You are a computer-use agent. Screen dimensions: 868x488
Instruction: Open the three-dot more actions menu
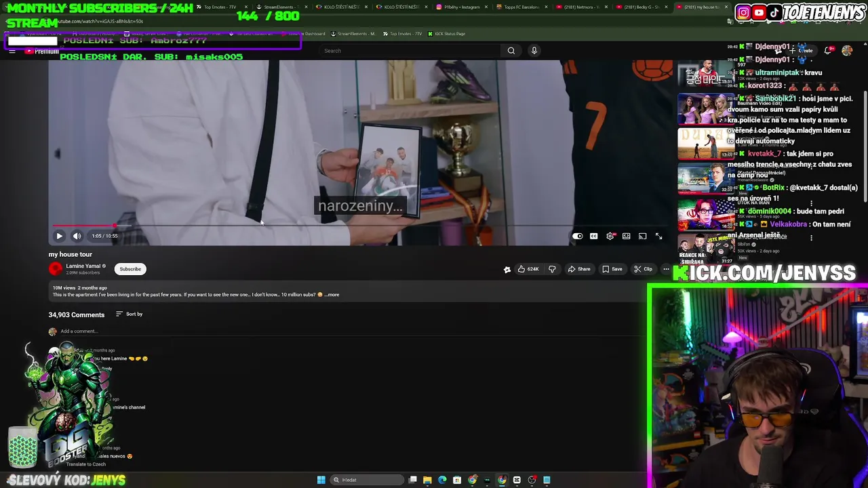pos(666,269)
